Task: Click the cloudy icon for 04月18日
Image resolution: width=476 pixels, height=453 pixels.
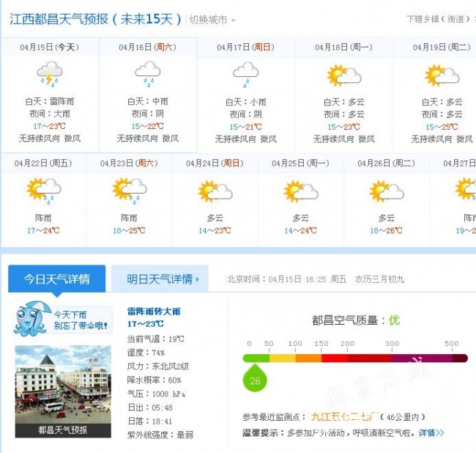Action: click(344, 75)
